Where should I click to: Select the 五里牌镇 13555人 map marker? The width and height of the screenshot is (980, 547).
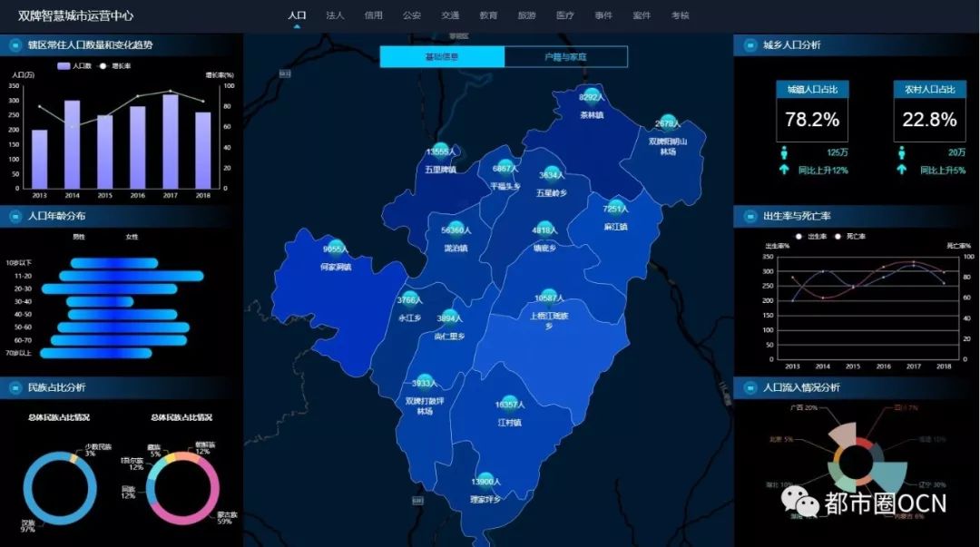pos(441,151)
